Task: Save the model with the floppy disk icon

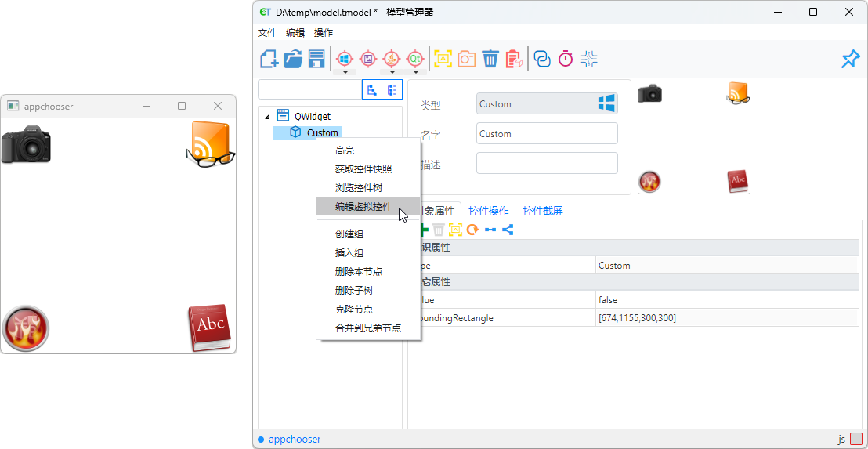Action: [316, 59]
